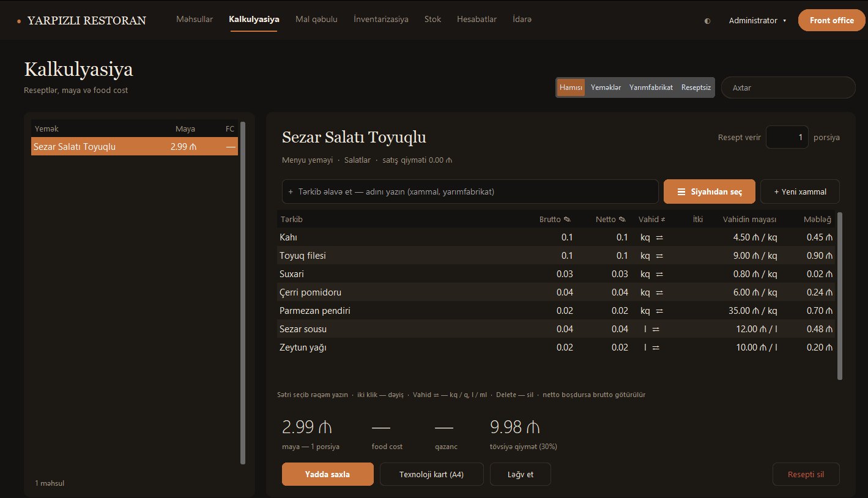Click the portion count field showing 1
Screen dimensions: 868x498
787,137
